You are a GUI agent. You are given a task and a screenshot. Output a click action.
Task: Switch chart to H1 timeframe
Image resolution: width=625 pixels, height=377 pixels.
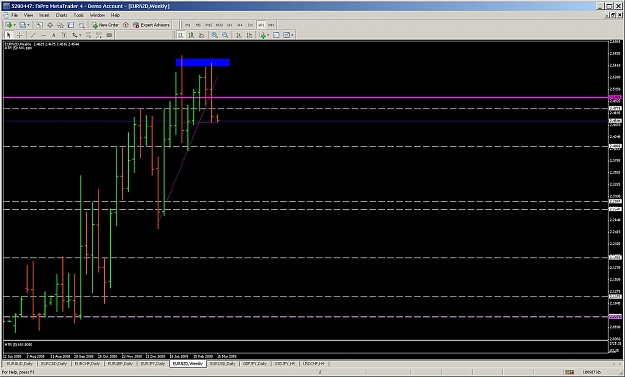click(230, 25)
